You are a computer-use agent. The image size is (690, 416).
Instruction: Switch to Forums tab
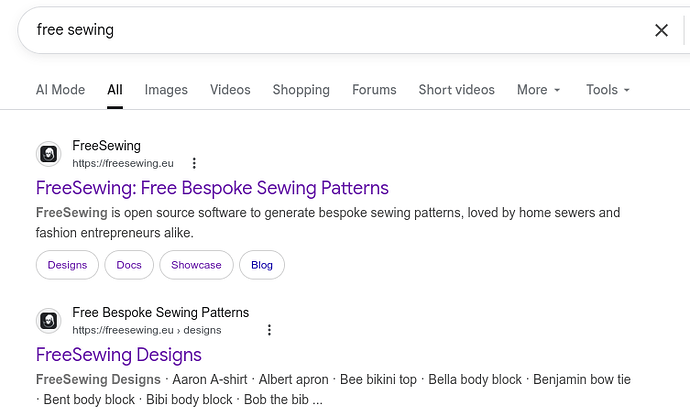(374, 90)
